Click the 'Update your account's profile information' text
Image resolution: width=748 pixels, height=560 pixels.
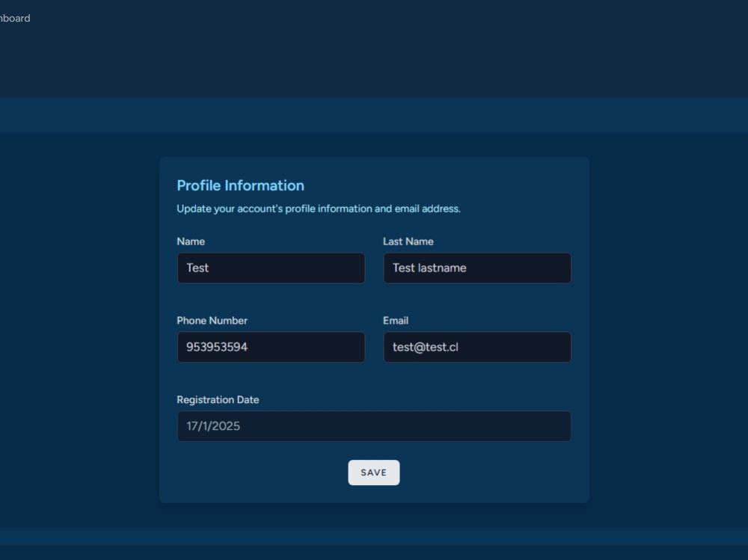pos(319,209)
